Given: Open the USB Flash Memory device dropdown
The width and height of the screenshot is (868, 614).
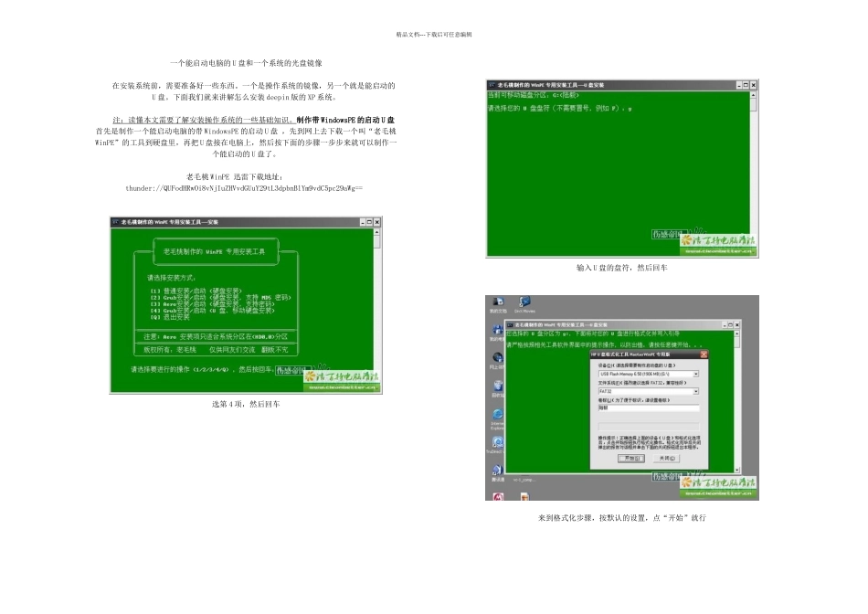Looking at the screenshot, I should pyautogui.click(x=696, y=375).
